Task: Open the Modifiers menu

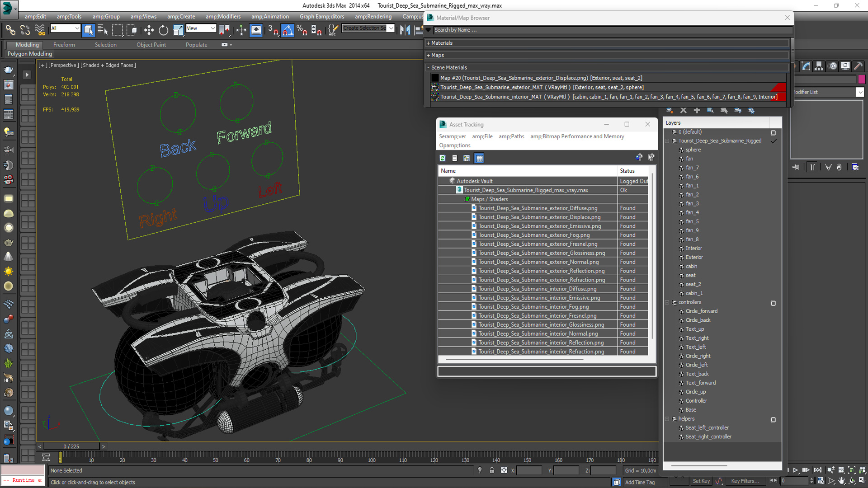Action: [x=223, y=16]
